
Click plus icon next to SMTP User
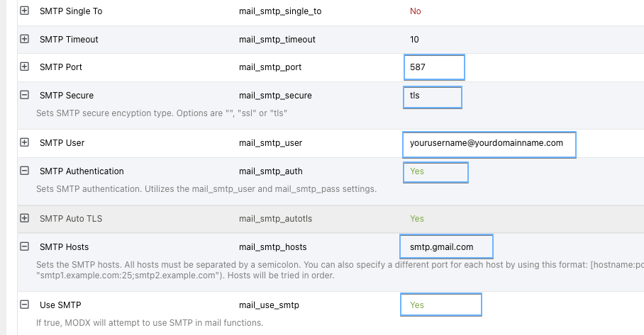point(25,142)
